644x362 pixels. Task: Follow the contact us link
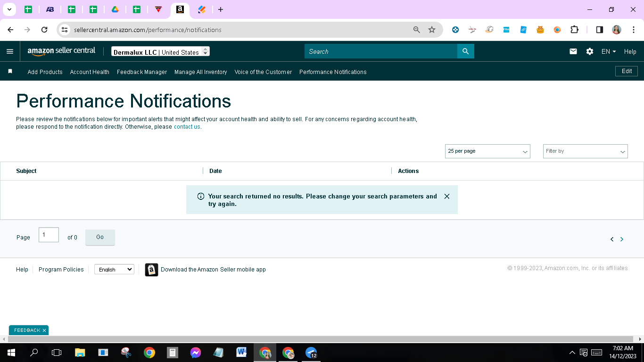(187, 127)
